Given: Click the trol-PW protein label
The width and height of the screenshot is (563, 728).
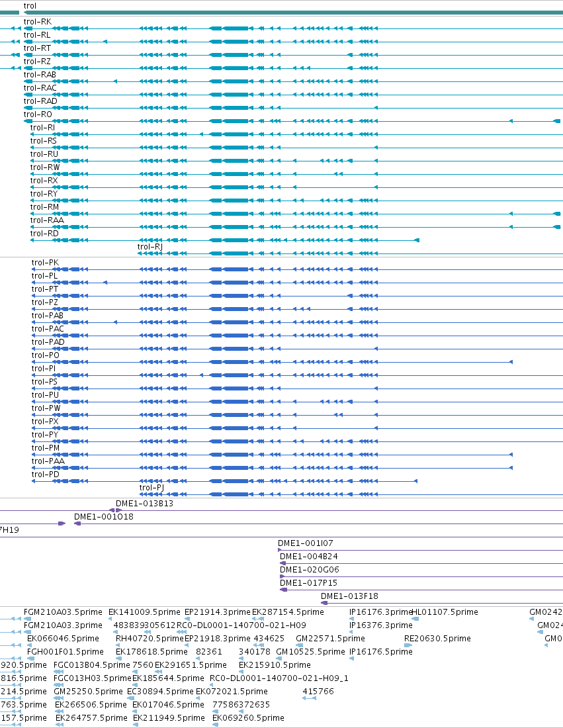Looking at the screenshot, I should pos(46,408).
